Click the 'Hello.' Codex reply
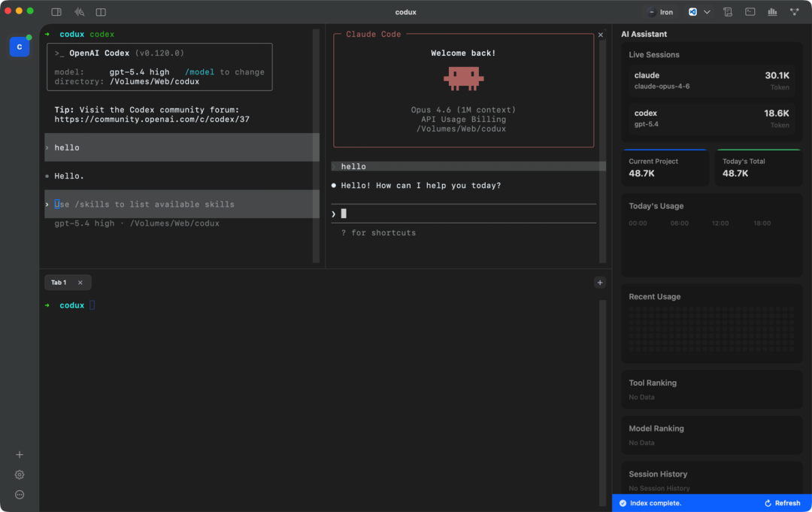This screenshot has width=812, height=512. point(69,176)
